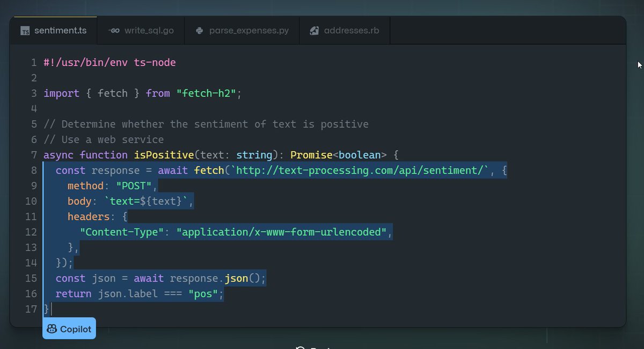Image resolution: width=644 pixels, height=349 pixels.
Task: Click the comment "// Use a web service"
Action: pos(104,139)
